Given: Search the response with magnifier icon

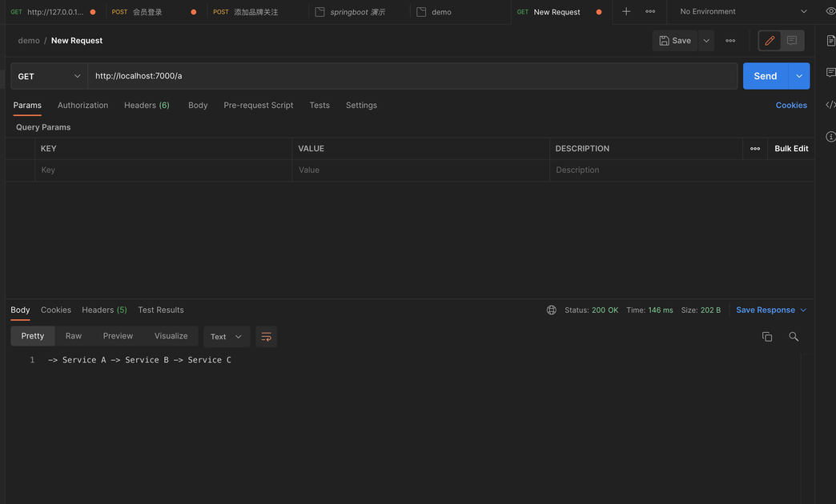Looking at the screenshot, I should pos(794,337).
